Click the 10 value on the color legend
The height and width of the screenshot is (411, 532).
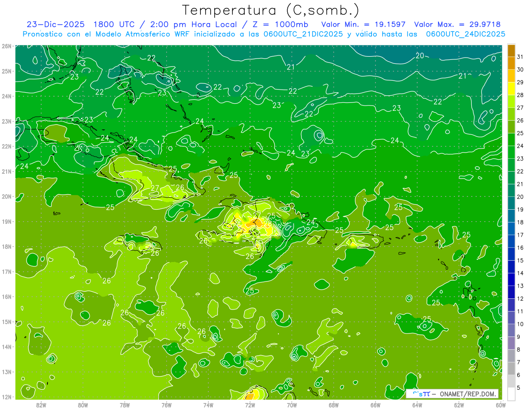coord(520,324)
